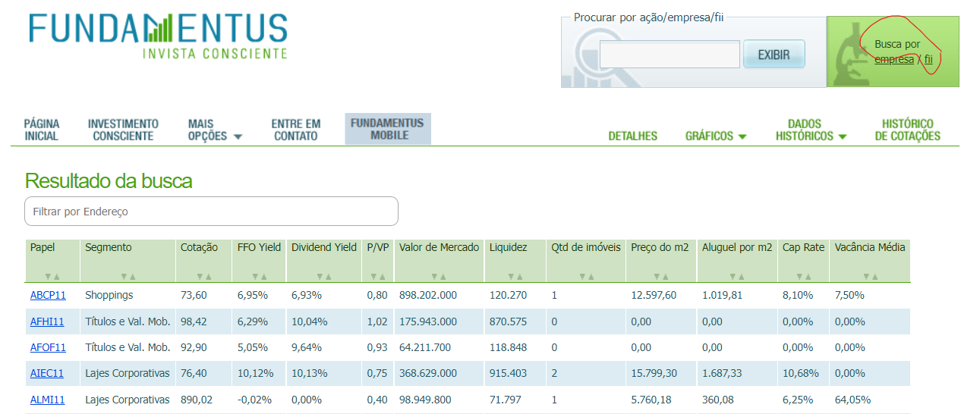
Task: Click Lajes Corporativas in ALMI11 row
Action: 128,400
